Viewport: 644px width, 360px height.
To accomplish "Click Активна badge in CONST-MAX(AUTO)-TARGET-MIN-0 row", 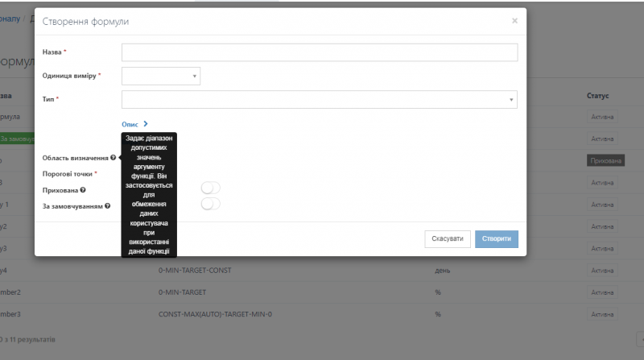I will click(602, 314).
